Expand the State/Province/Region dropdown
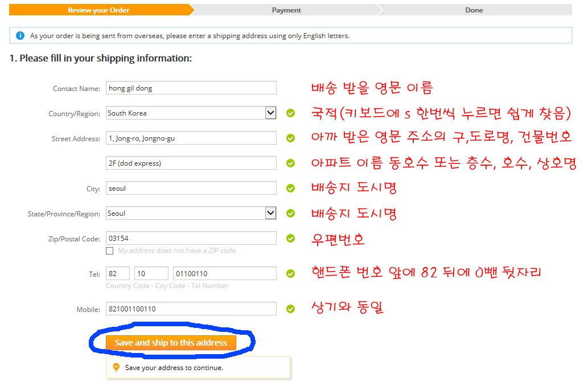The image size is (588, 390). tap(270, 214)
